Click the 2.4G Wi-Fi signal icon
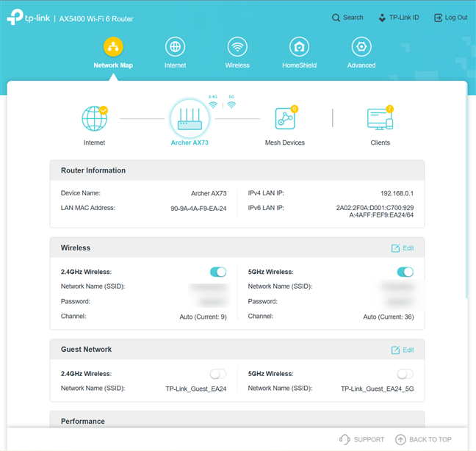Screen dimensions: 476x451 click(x=213, y=105)
